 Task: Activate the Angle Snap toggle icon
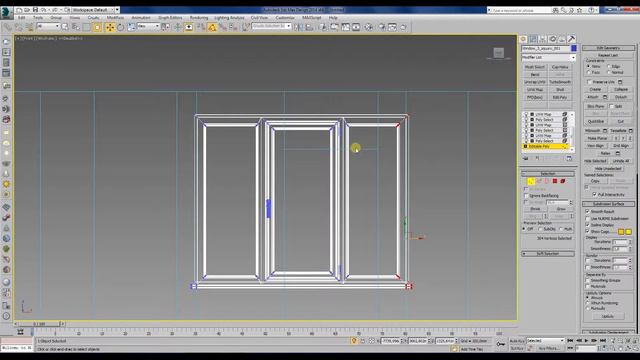pyautogui.click(x=212, y=27)
